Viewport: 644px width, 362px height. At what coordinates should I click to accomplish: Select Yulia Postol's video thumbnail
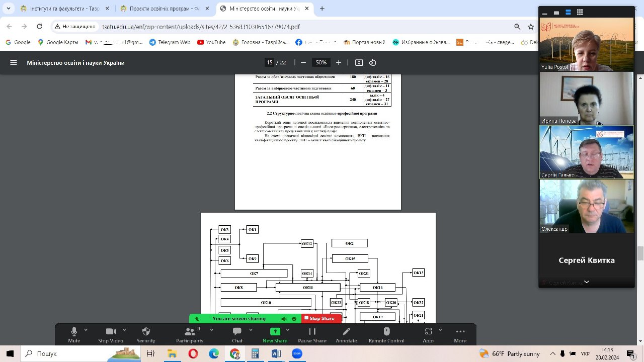tap(586, 44)
